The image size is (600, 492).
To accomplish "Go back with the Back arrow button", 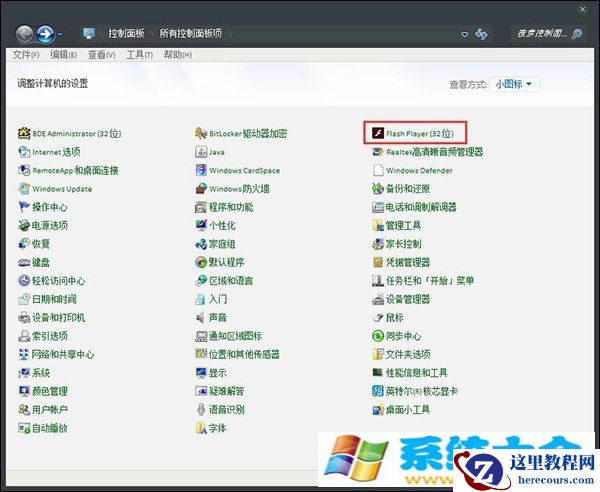I will 24,34.
